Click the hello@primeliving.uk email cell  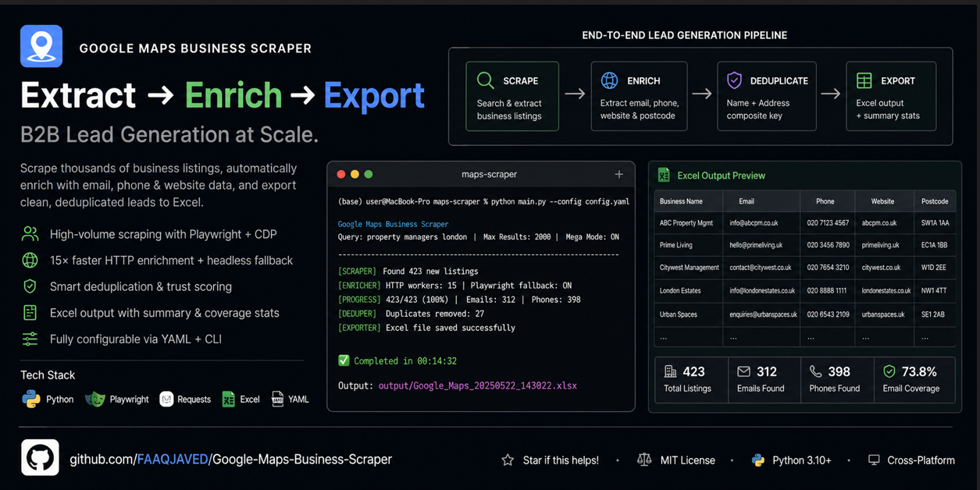[x=756, y=245]
